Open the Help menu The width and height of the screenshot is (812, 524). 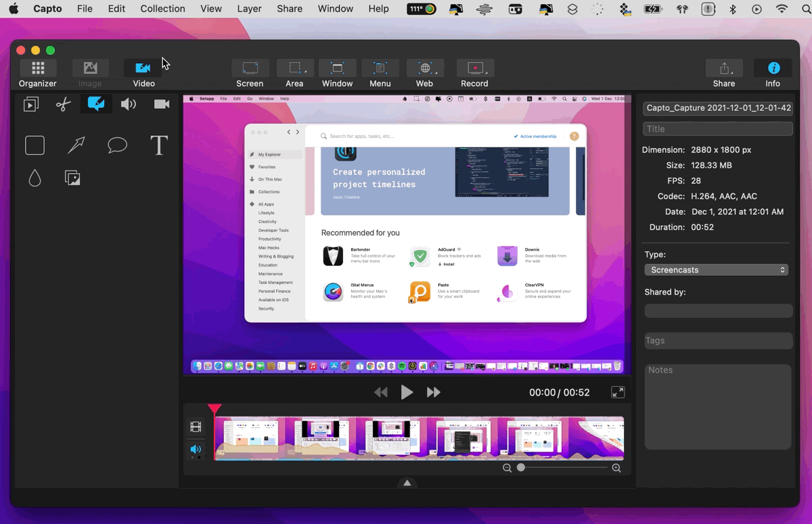(x=379, y=9)
